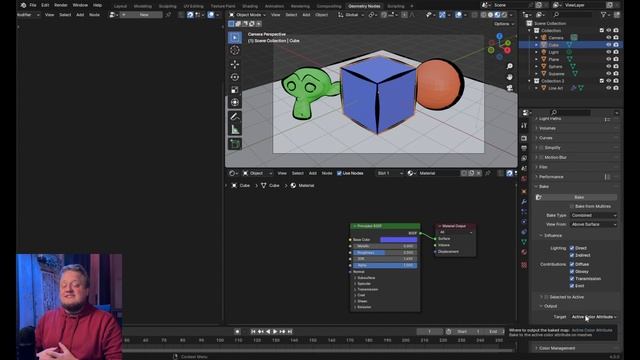Screen dimensions: 640x360
Task: Open the Tool properties tab
Action: tap(524, 125)
